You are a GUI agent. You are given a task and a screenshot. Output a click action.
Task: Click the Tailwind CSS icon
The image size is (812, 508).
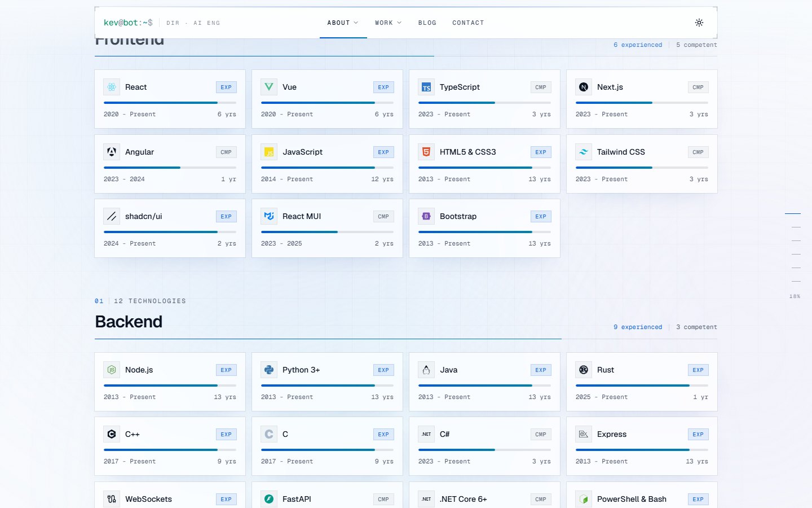click(x=584, y=152)
